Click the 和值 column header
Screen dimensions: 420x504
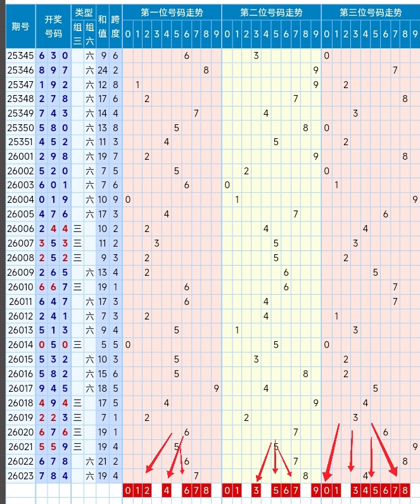coord(103,27)
